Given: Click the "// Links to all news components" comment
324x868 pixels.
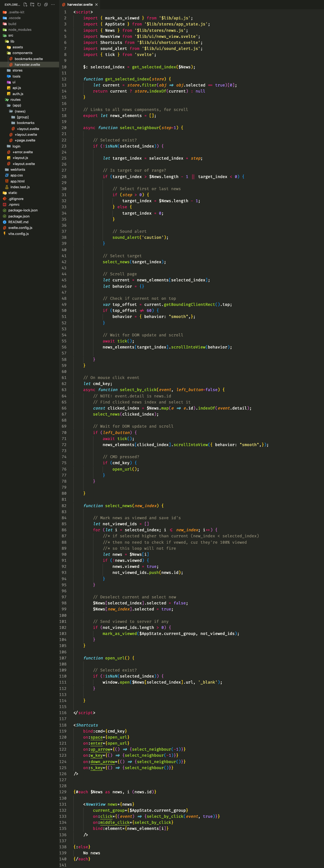Looking at the screenshot, I should [136, 109].
